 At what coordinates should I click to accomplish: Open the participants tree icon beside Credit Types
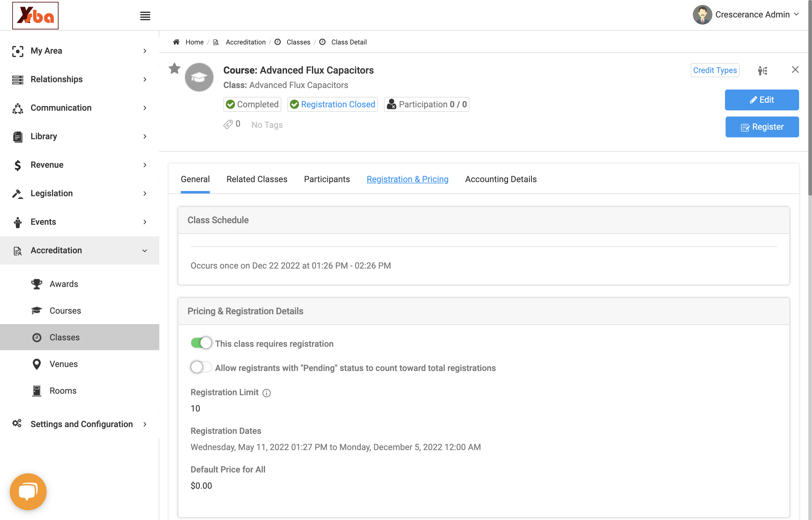tap(762, 71)
